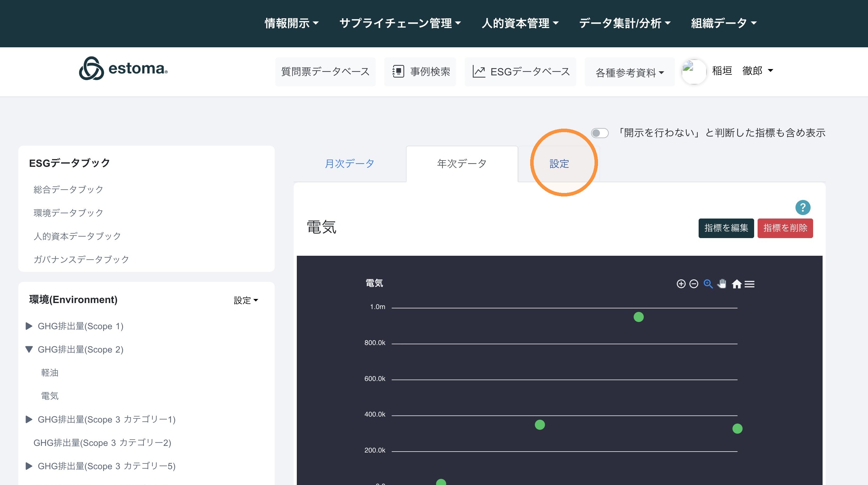The height and width of the screenshot is (485, 868).
Task: Click the GHG排出量(Scope 3 カテゴリー1) label
Action: tap(107, 419)
